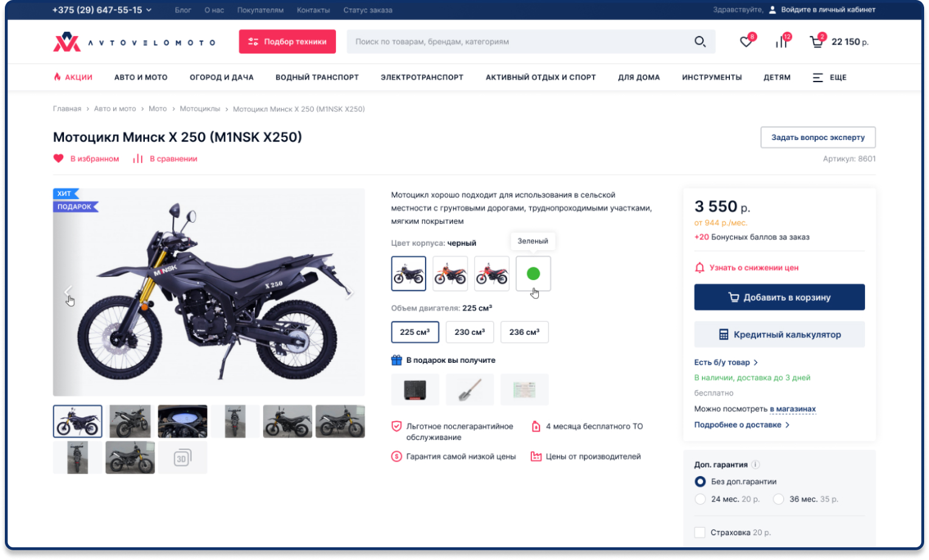Click the search magnifier icon
Image resolution: width=929 pixels, height=560 pixels.
coord(700,41)
